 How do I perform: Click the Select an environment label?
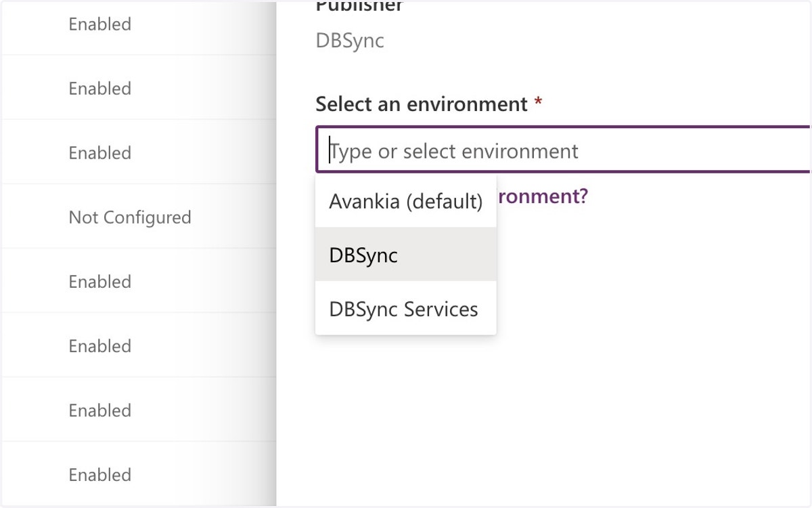pyautogui.click(x=421, y=104)
